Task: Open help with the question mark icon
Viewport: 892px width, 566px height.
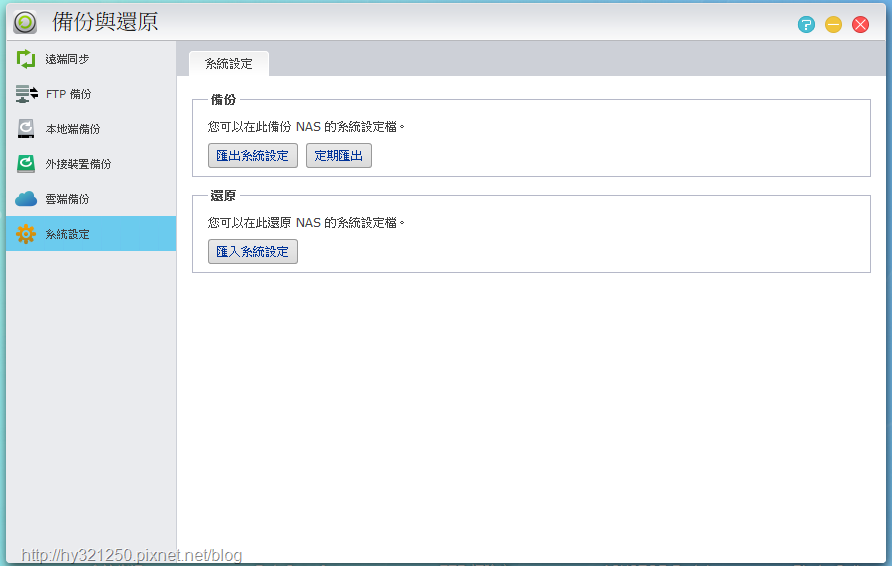Action: (806, 24)
